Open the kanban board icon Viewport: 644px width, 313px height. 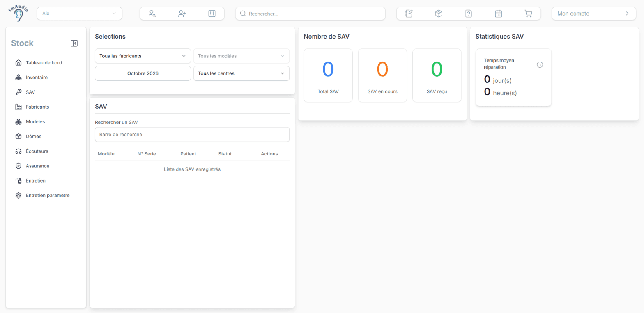212,14
